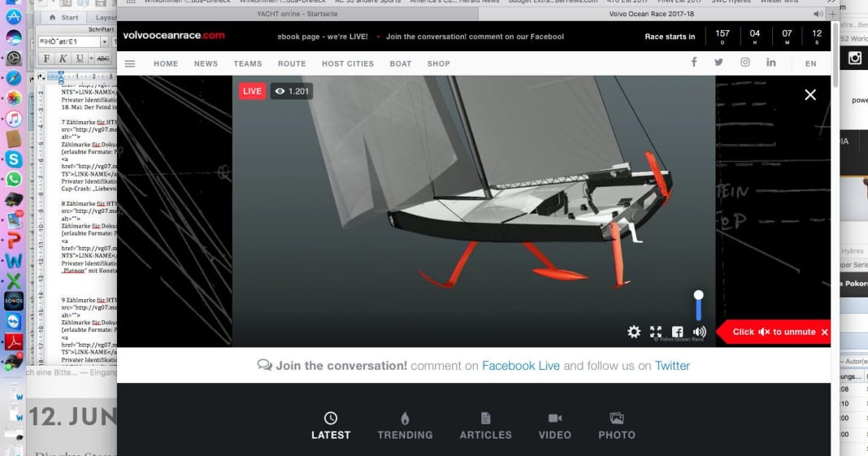Toggle the video player speaker icon
This screenshot has height=456, width=868.
click(699, 332)
